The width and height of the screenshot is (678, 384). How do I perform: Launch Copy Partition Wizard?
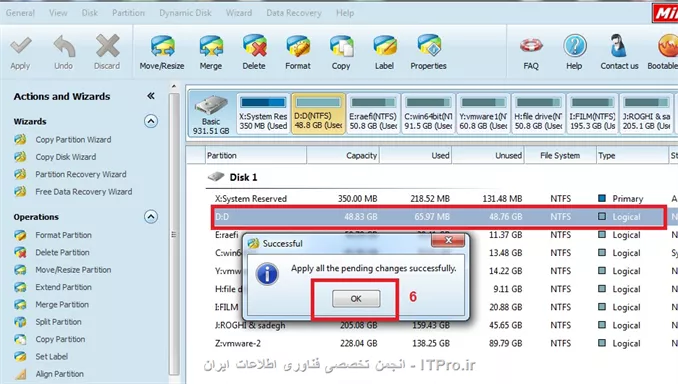73,140
